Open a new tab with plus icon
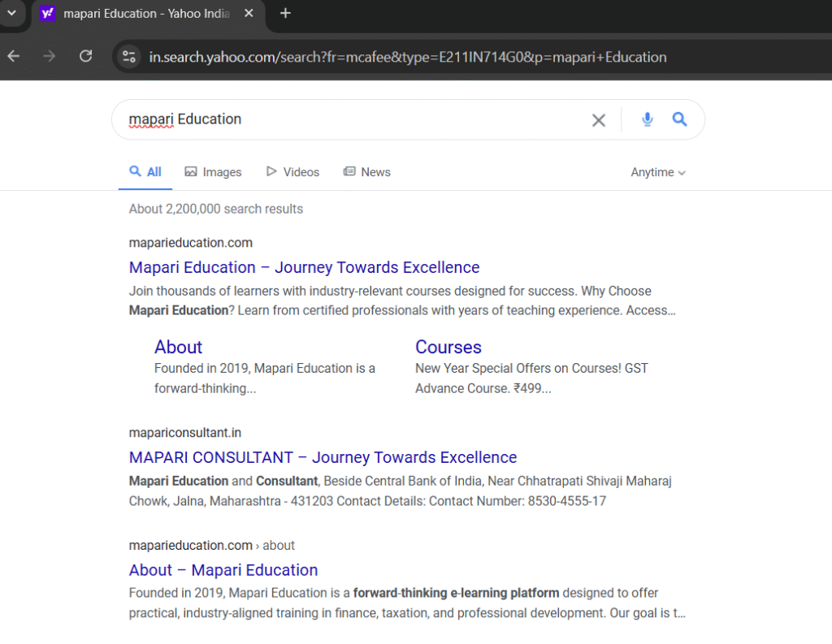 point(285,14)
